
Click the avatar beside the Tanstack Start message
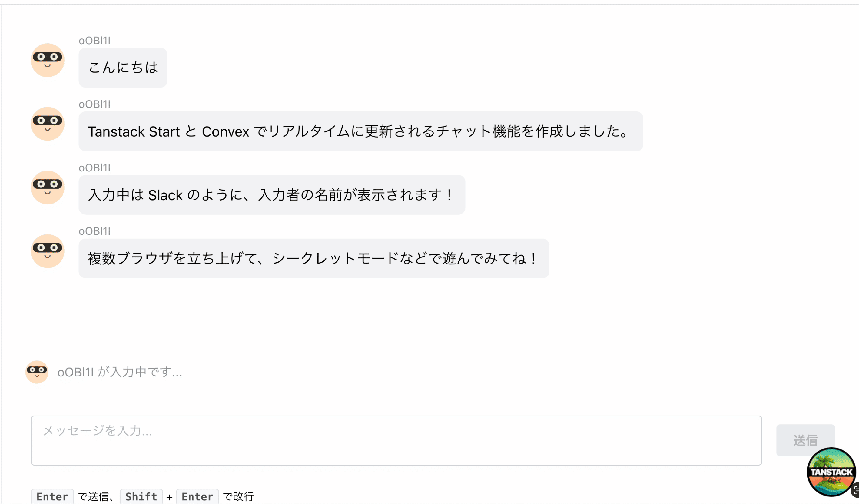[47, 124]
